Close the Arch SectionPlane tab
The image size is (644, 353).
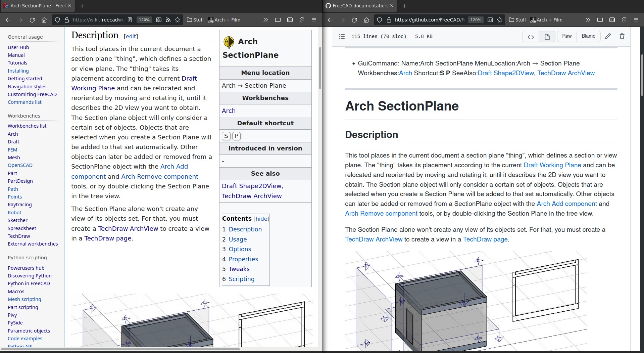pyautogui.click(x=69, y=6)
